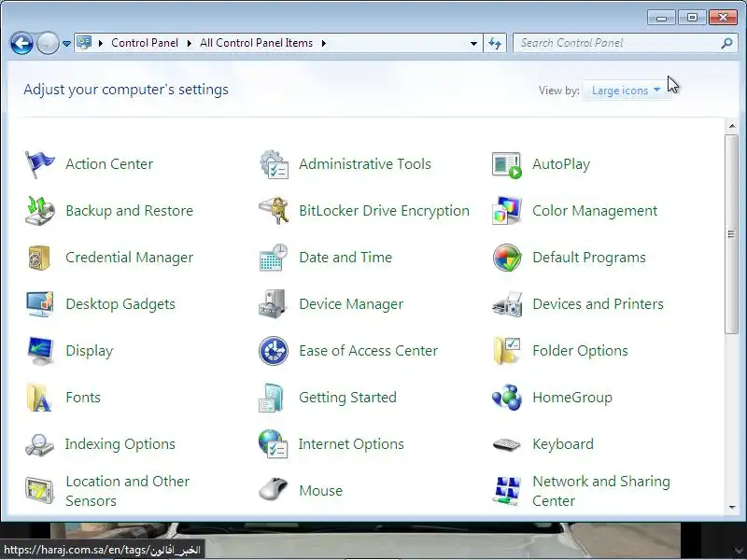Open the Date and Time calendar icon

(274, 258)
